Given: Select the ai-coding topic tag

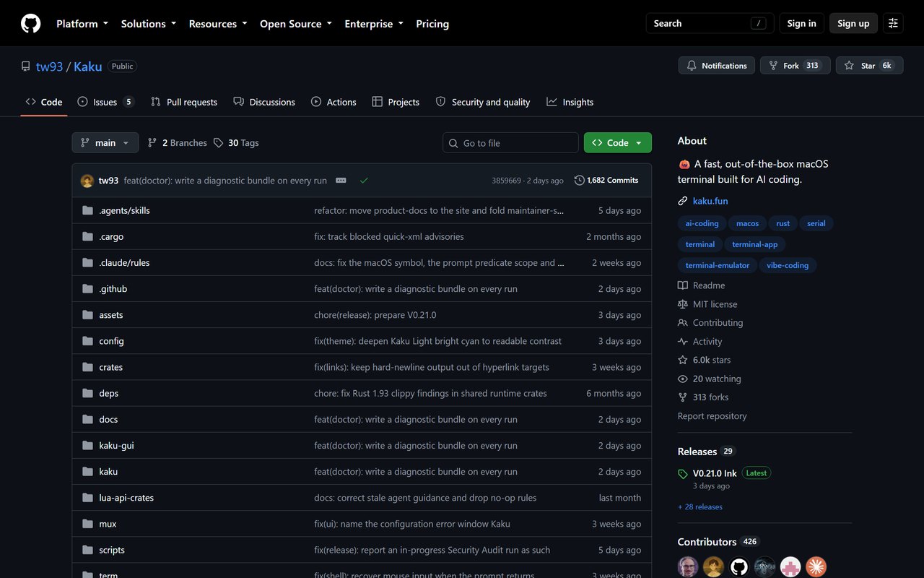Looking at the screenshot, I should pos(702,223).
